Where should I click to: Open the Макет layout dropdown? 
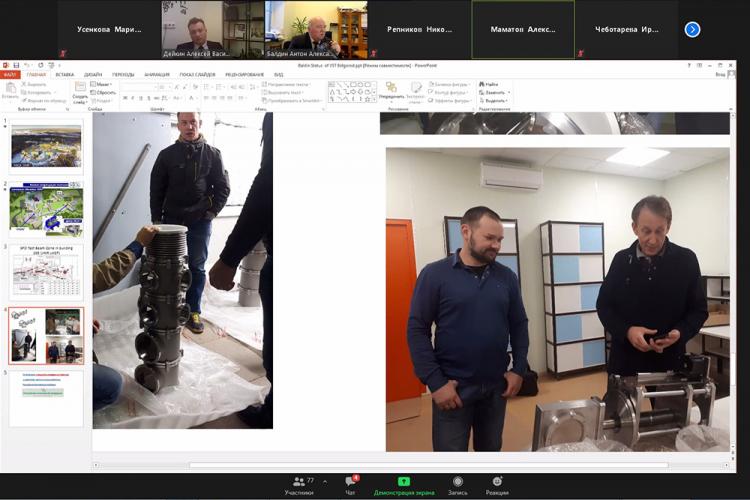(x=103, y=84)
